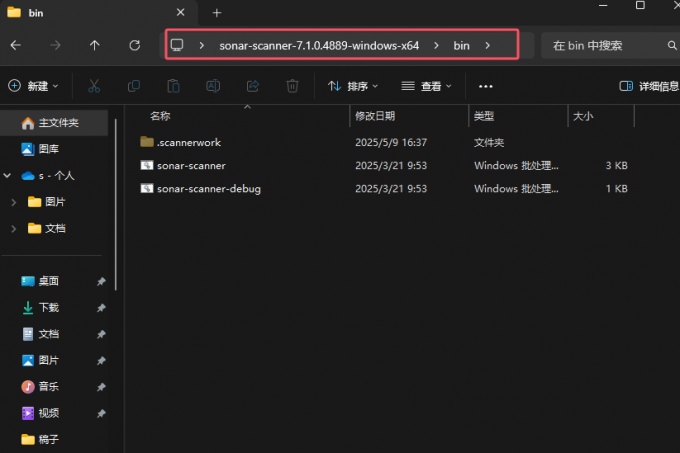This screenshot has height=453, width=680.
Task: Select the s - 个人 OneDrive item
Action: pyautogui.click(x=57, y=176)
